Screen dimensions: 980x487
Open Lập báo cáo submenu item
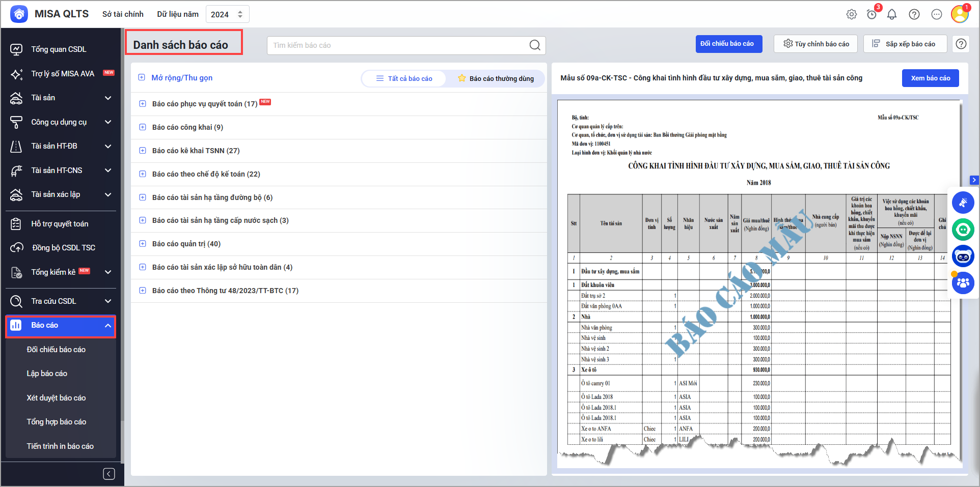pos(47,374)
